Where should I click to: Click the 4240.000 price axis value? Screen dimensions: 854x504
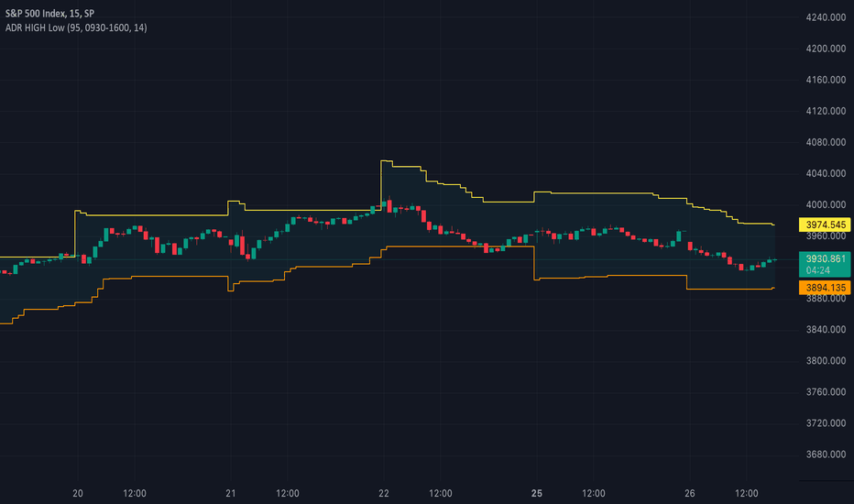click(x=826, y=17)
